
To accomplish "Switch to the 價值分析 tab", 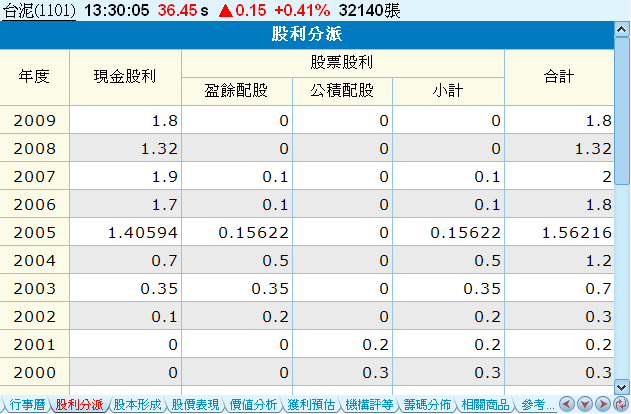I will pyautogui.click(x=253, y=405).
